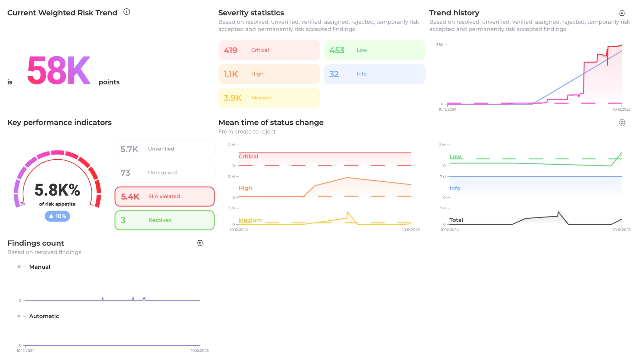
Task: Open Trend history settings gear
Action: (622, 13)
